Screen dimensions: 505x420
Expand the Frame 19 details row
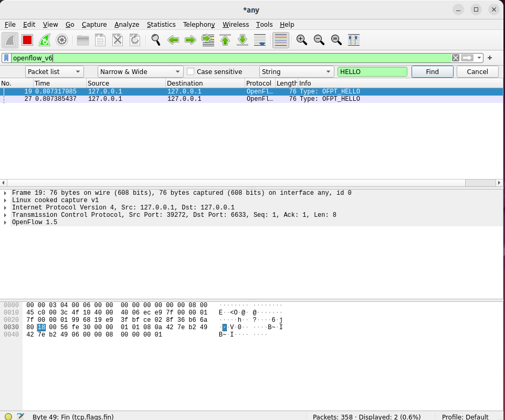click(x=5, y=193)
